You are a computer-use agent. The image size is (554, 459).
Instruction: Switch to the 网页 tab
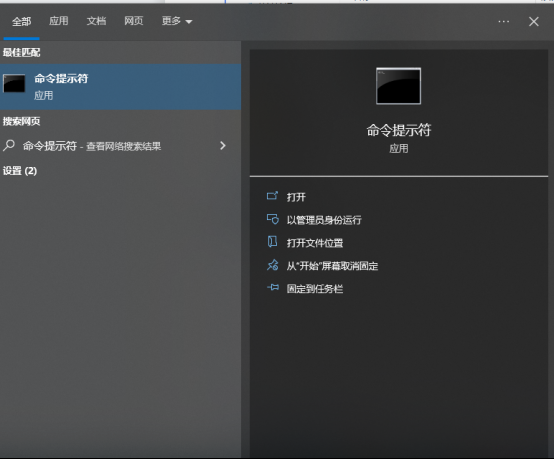[x=134, y=21]
